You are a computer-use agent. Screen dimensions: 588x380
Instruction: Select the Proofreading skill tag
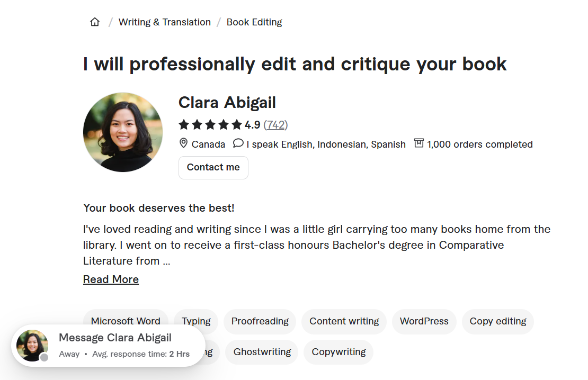[x=260, y=321]
